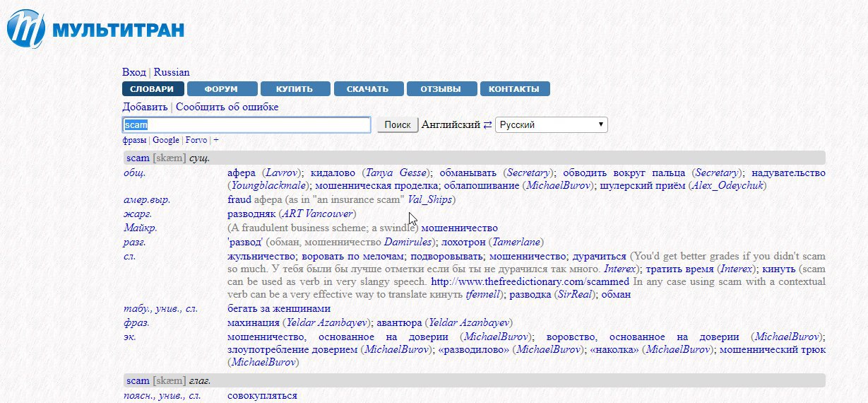868x403 pixels.
Task: Open translation совокупляться
Action: pyautogui.click(x=262, y=396)
